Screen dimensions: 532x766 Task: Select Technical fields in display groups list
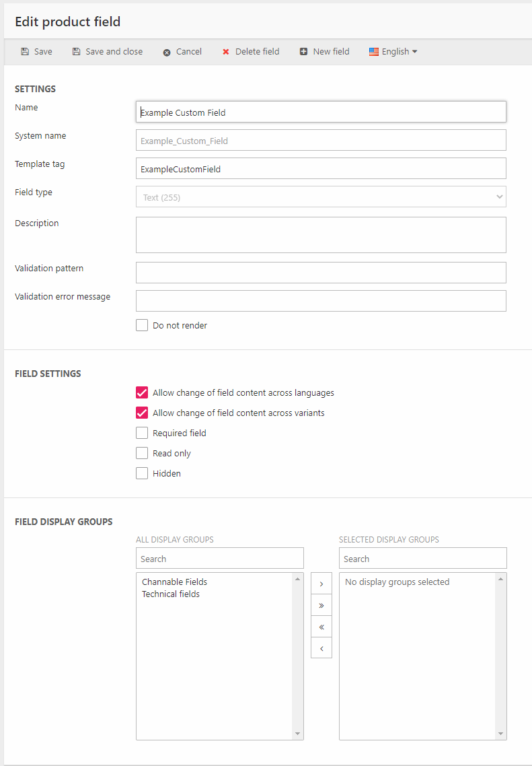(x=171, y=594)
